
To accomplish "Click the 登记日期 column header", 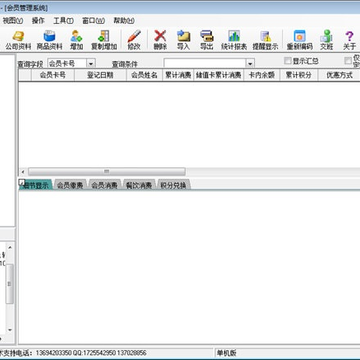I will click(x=100, y=75).
